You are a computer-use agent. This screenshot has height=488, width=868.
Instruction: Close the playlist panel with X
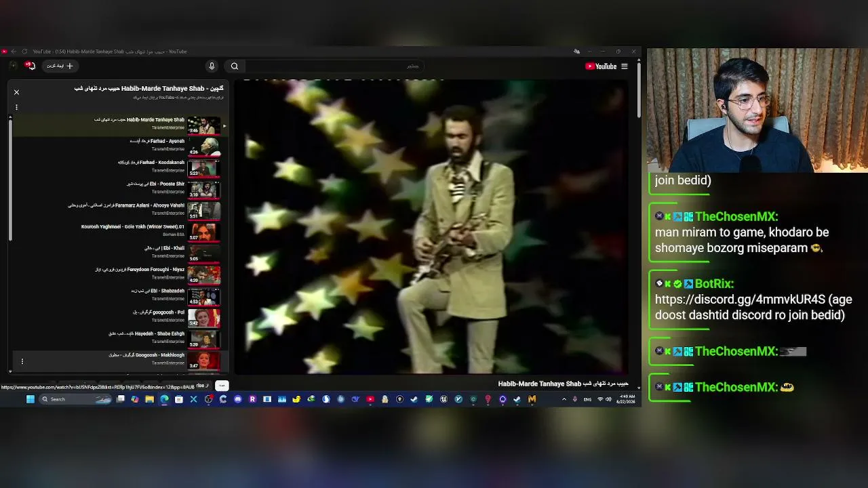[16, 92]
